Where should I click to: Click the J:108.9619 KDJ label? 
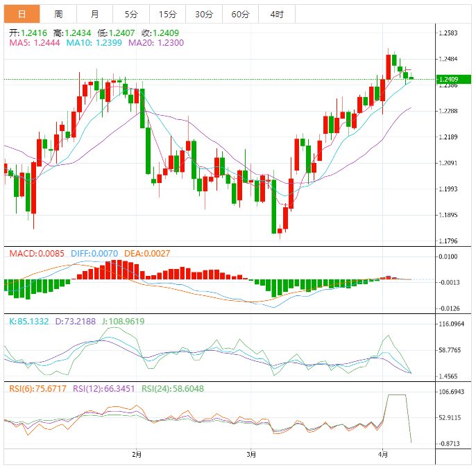[x=123, y=322]
